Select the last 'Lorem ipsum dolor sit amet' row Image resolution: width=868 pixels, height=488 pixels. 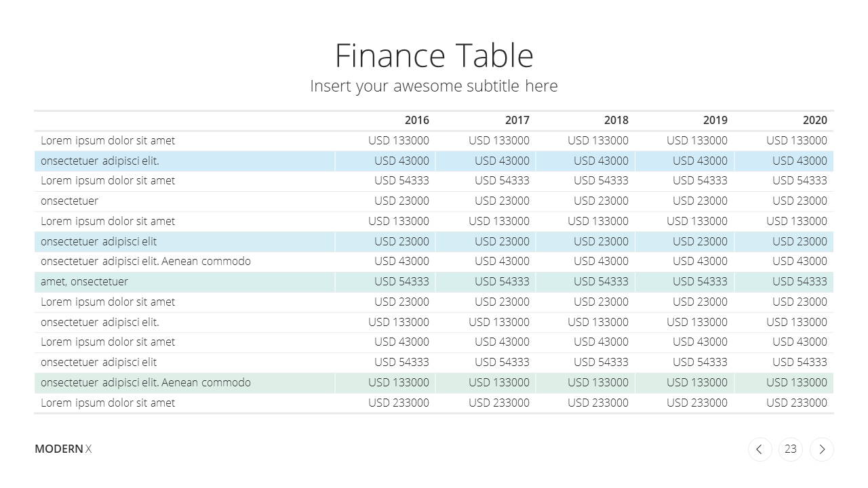coord(434,403)
